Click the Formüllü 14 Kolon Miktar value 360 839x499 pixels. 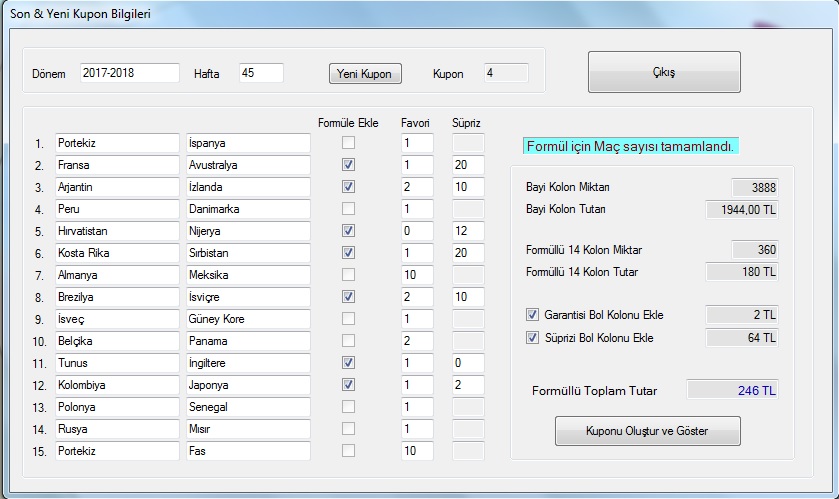pos(755,250)
